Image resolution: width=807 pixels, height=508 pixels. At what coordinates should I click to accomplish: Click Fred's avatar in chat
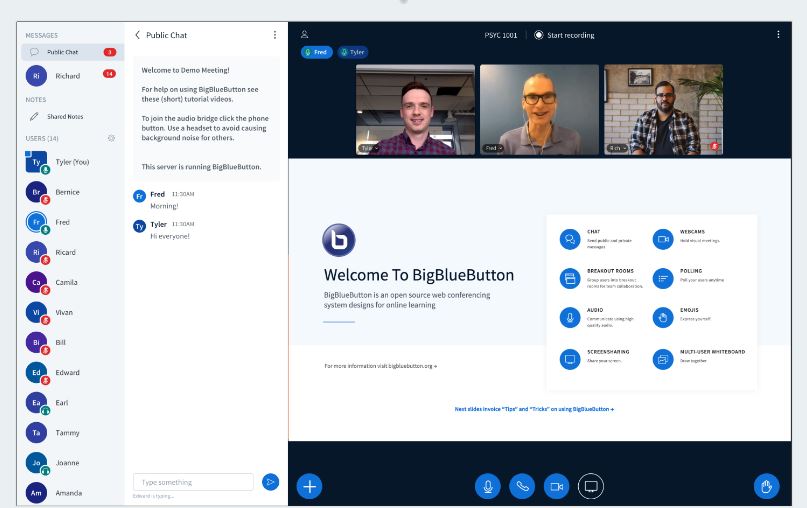pyautogui.click(x=139, y=196)
